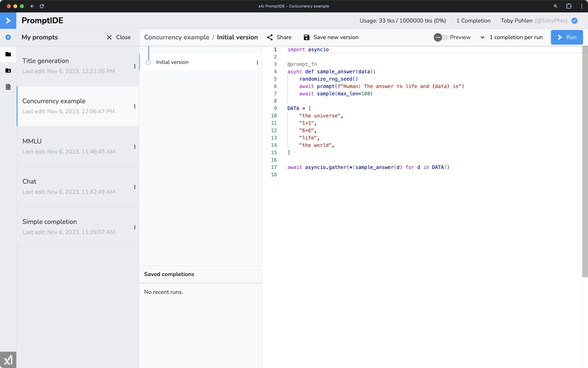This screenshot has height=368, width=588.
Task: Open options menu for Initial version
Action: tap(257, 63)
